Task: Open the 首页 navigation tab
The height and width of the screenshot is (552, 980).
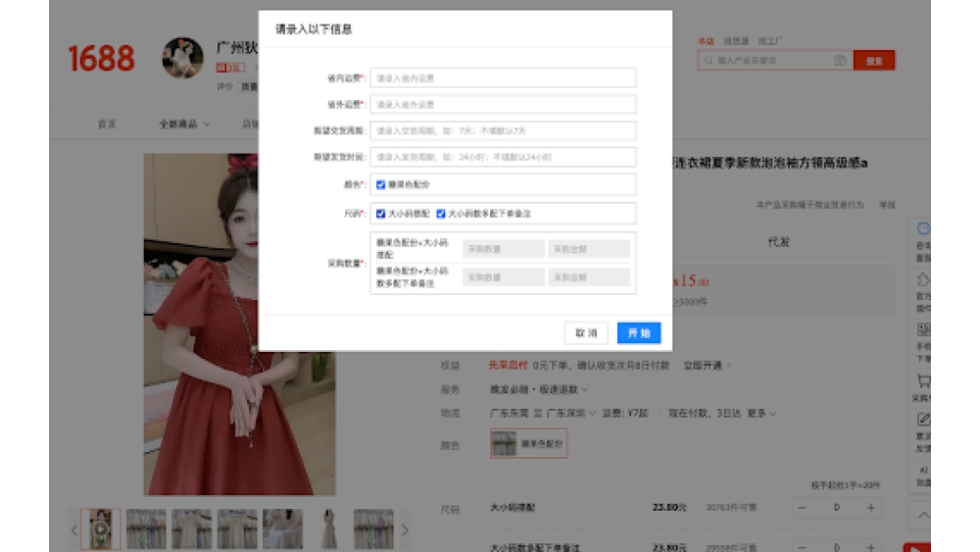Action: point(107,125)
